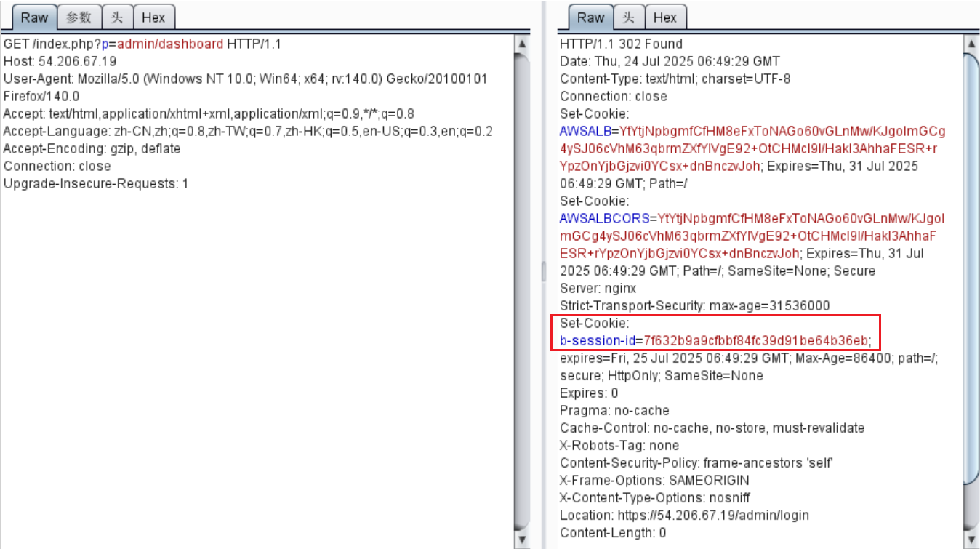The image size is (980, 549).
Task: View the request in the Hex tab
Action: tap(154, 17)
